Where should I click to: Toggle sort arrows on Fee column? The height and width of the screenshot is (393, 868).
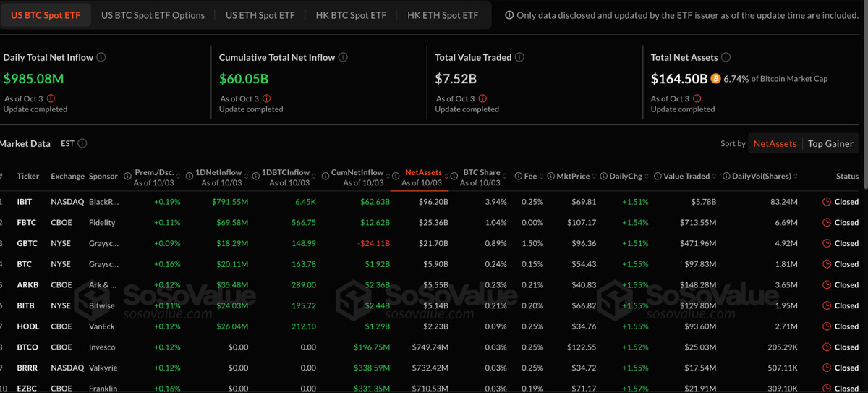540,176
